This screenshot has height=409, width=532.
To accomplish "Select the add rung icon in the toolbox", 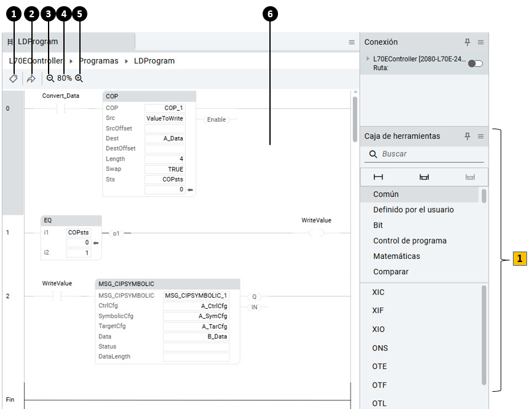I will (x=378, y=177).
